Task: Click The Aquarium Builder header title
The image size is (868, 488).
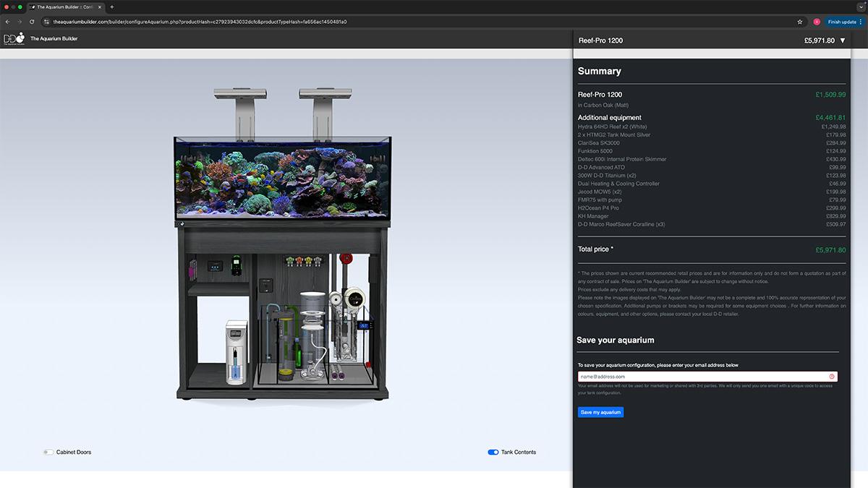Action: [54, 38]
